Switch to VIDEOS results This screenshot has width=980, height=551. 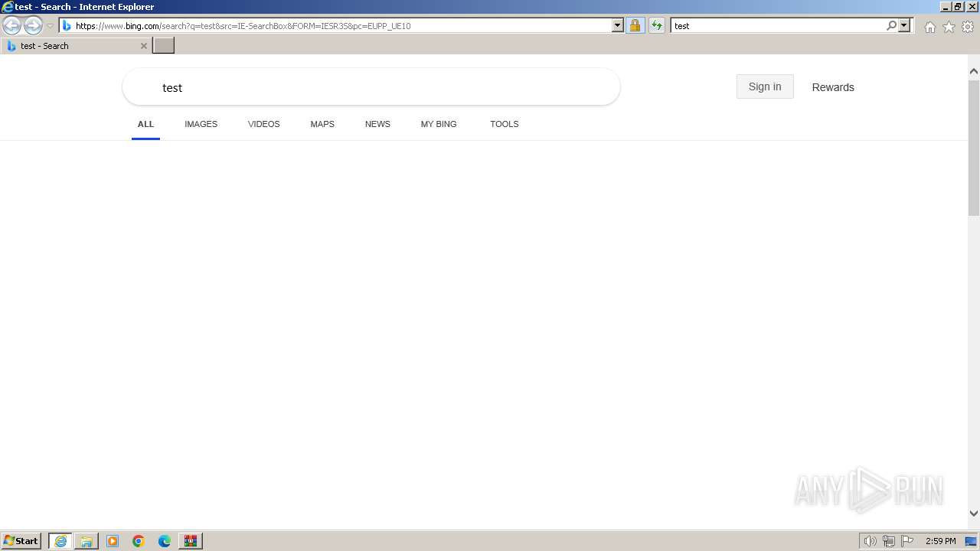(263, 124)
